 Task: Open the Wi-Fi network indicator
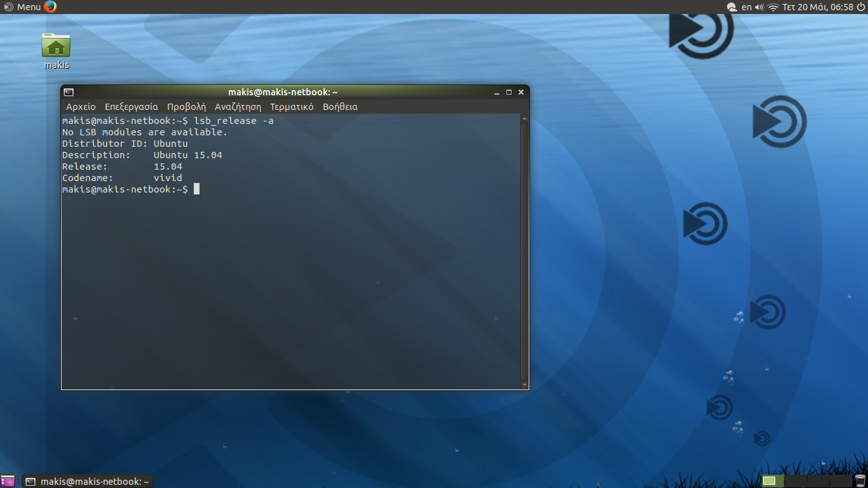(773, 7)
